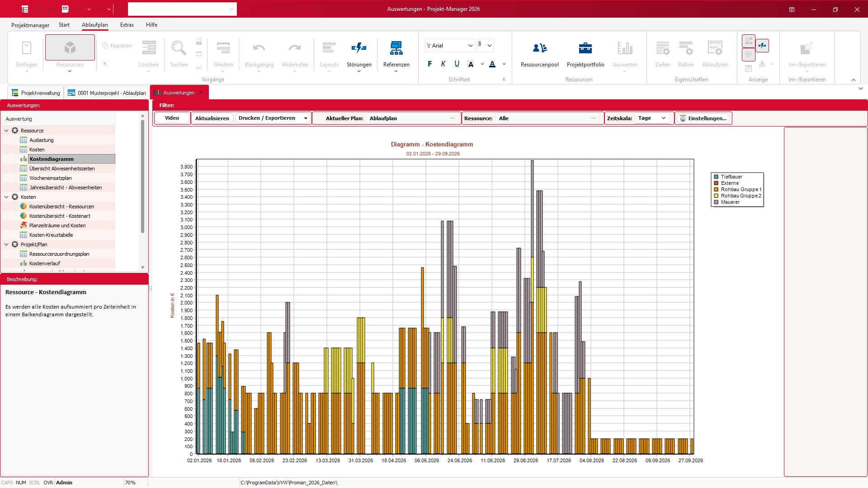The image size is (868, 488).
Task: Open the Ressourcenpool icon
Action: (x=539, y=48)
